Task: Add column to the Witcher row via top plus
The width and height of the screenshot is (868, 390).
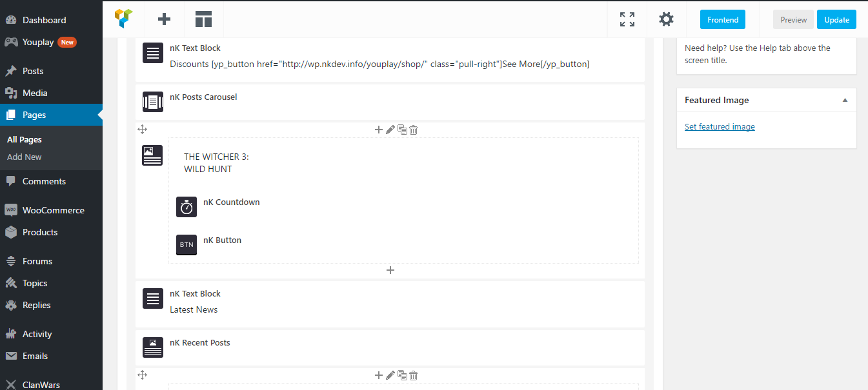Action: [379, 130]
